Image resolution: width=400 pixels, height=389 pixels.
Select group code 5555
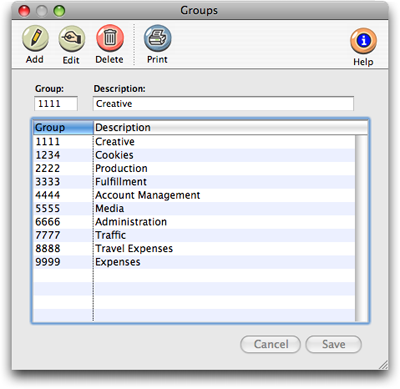coord(48,208)
